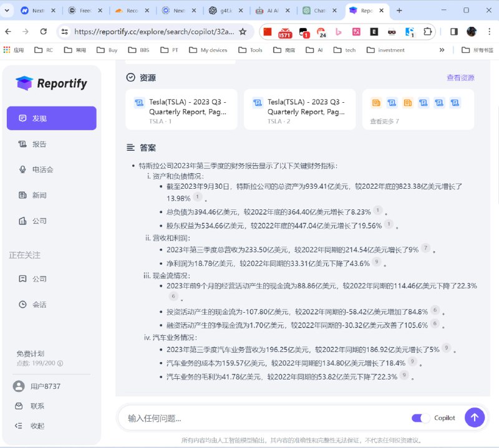Select the 报告 sidebar icon

22,144
